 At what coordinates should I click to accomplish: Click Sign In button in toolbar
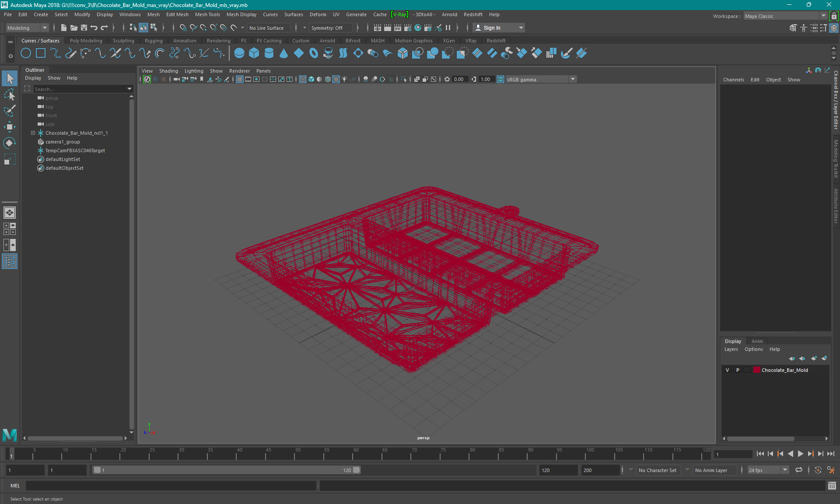click(x=491, y=28)
